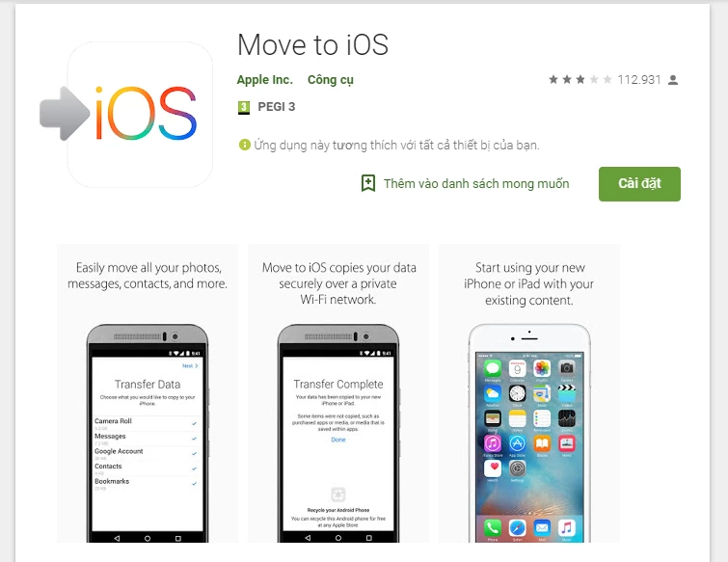Open the iPhone home screen screenshot thumbnail
The height and width of the screenshot is (562, 728).
pyautogui.click(x=529, y=393)
